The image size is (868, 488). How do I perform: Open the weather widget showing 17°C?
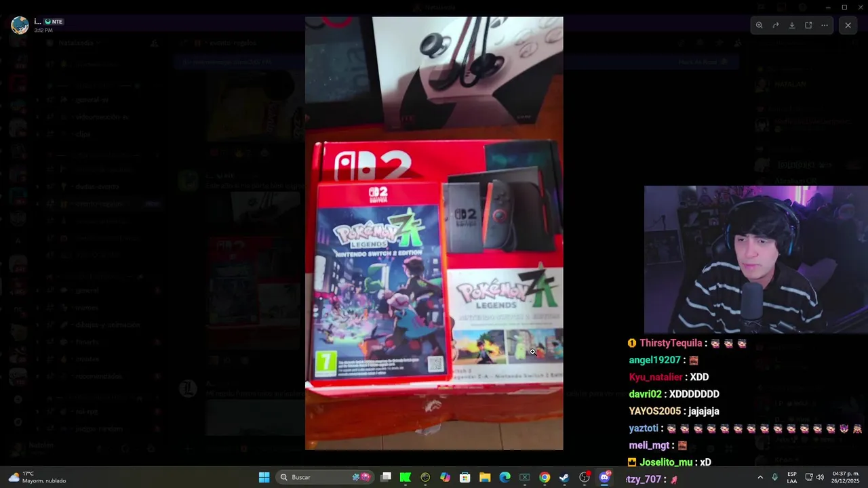click(37, 477)
